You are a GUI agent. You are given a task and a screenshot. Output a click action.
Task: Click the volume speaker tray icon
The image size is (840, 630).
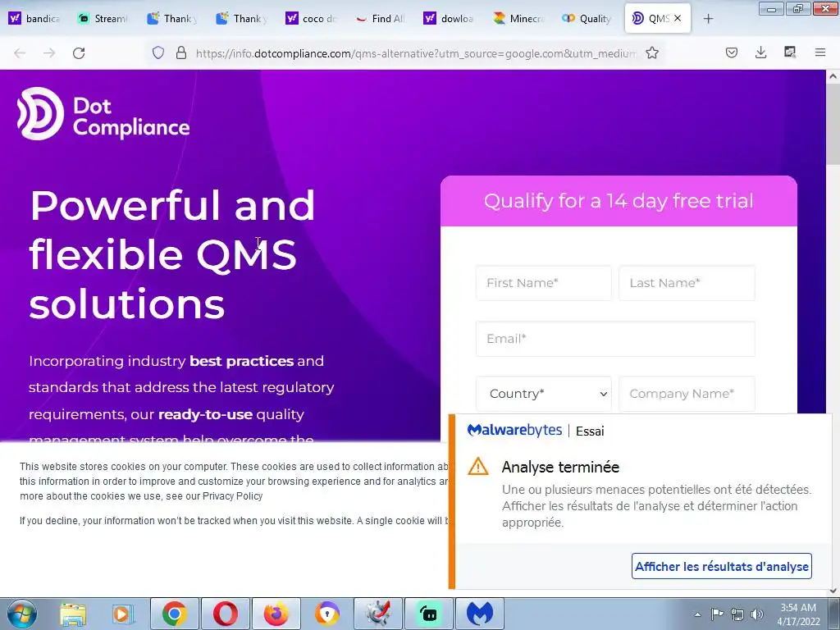tap(757, 614)
